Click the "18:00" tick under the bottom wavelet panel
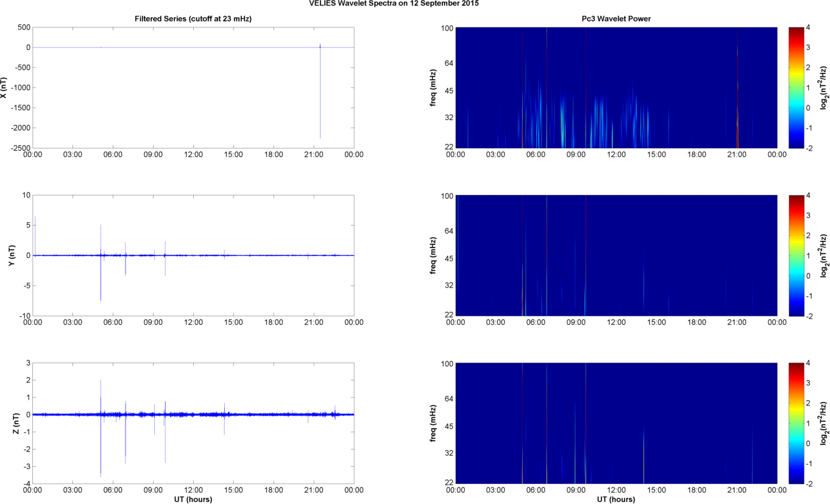Image resolution: width=830 pixels, height=504 pixels. pos(697,490)
